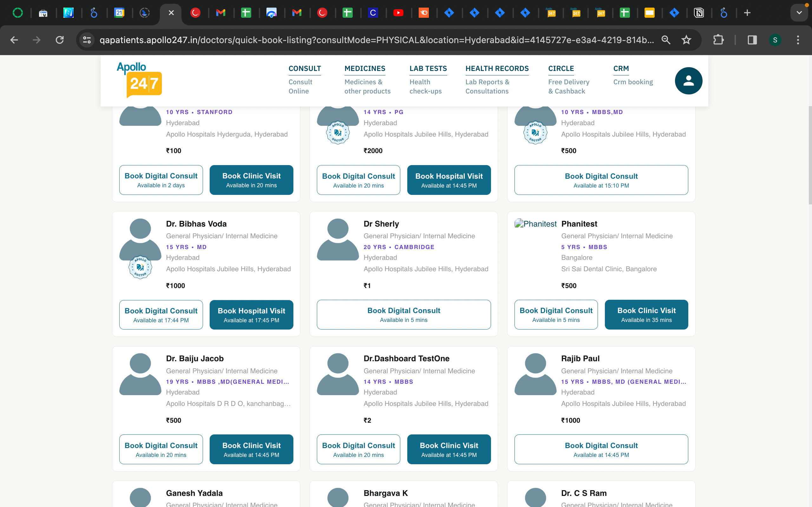This screenshot has height=507, width=812.
Task: Open the CONSULT menu
Action: pyautogui.click(x=304, y=68)
